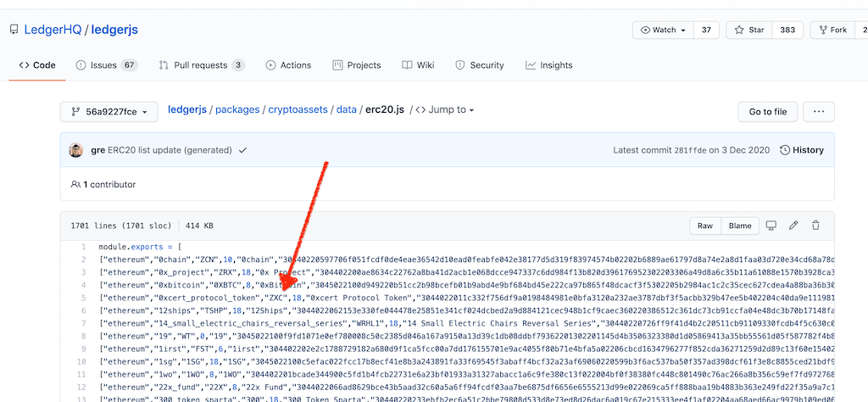Select line number 5
Viewport: 868px width, 402px height.
click(82, 298)
